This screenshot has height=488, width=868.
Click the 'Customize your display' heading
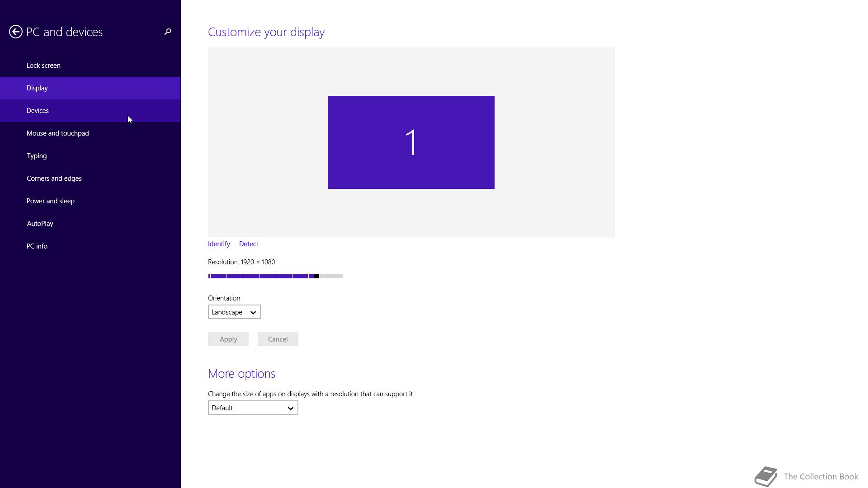[x=266, y=32]
